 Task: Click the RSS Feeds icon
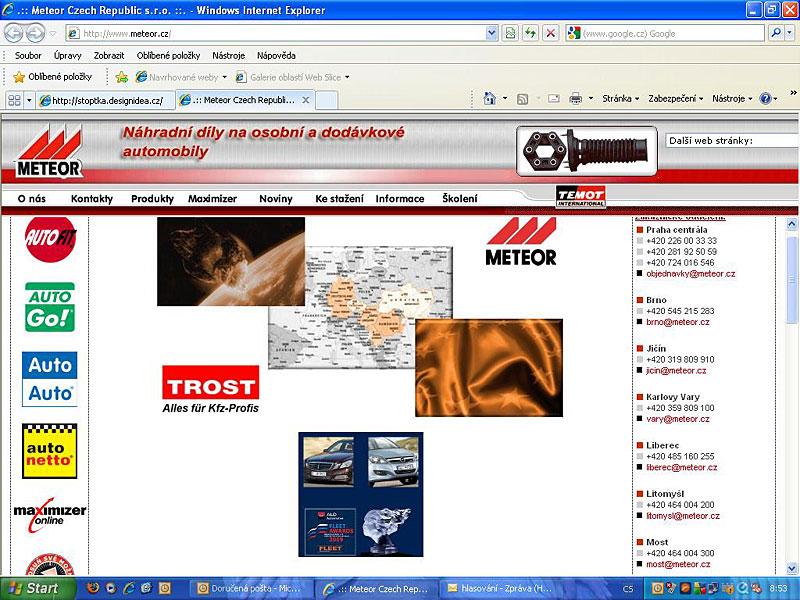coord(522,99)
